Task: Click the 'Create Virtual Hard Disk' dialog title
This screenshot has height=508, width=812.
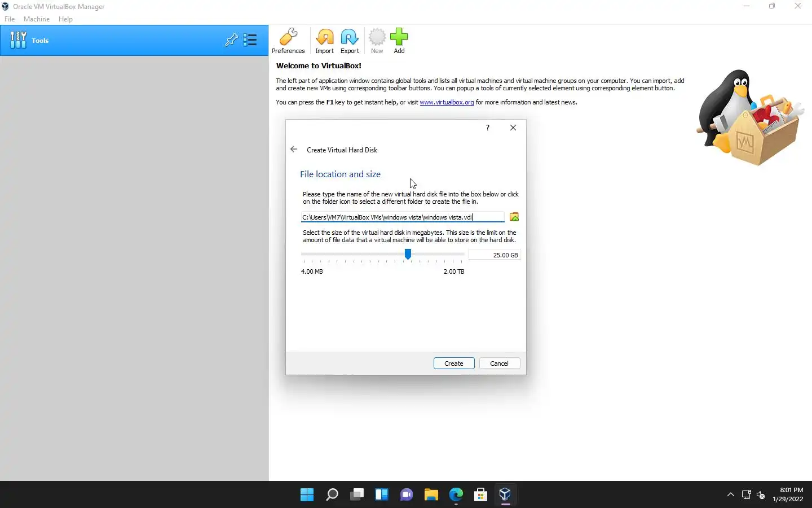Action: (342, 150)
